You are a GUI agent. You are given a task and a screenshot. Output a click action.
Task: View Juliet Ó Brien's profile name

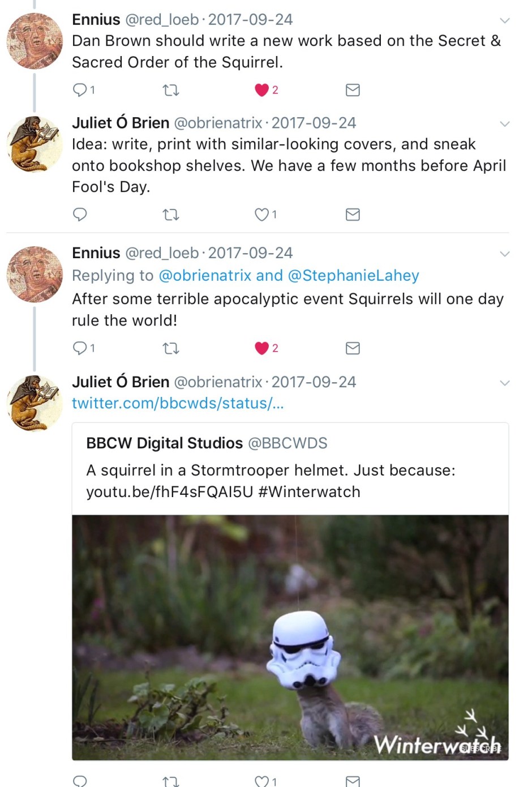121,123
